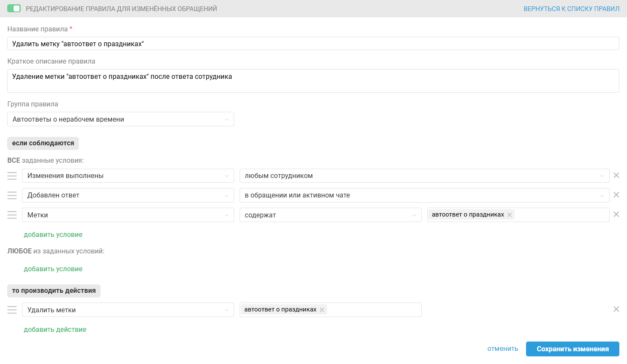Remove tag chip in Метки condition
Image resolution: width=627 pixels, height=364 pixels.
point(509,215)
